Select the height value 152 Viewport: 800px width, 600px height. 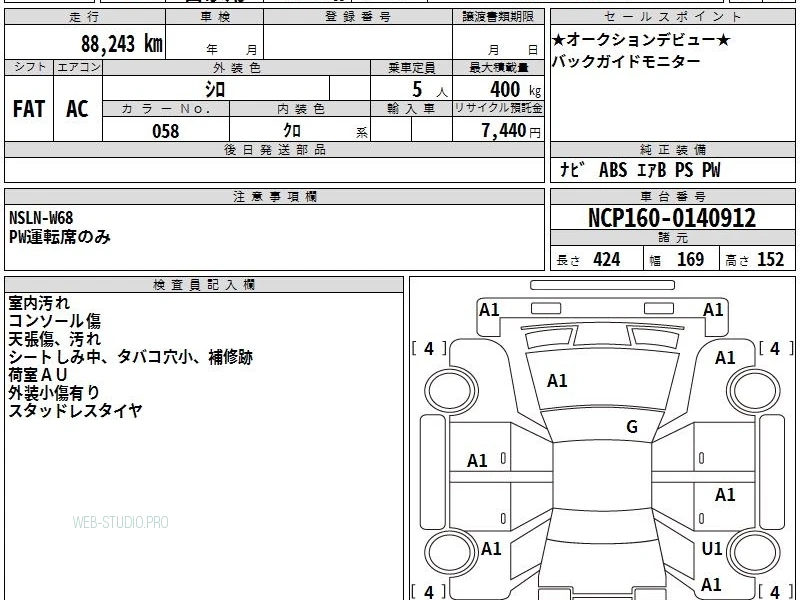coord(770,259)
